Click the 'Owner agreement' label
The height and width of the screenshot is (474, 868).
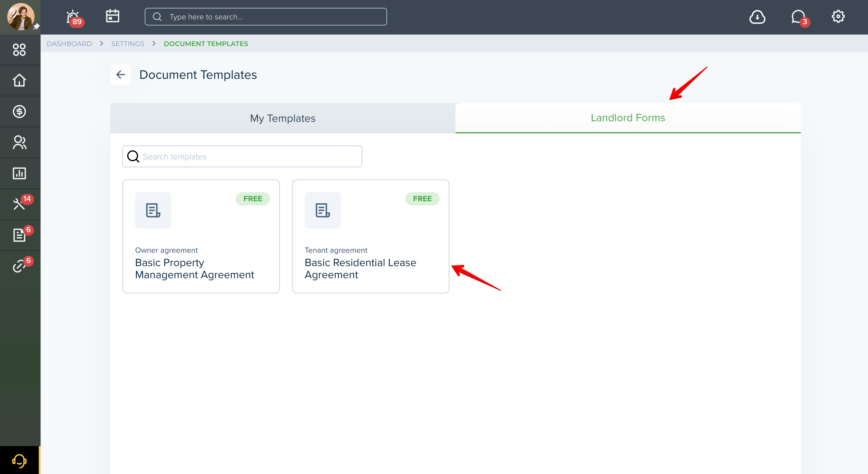167,250
